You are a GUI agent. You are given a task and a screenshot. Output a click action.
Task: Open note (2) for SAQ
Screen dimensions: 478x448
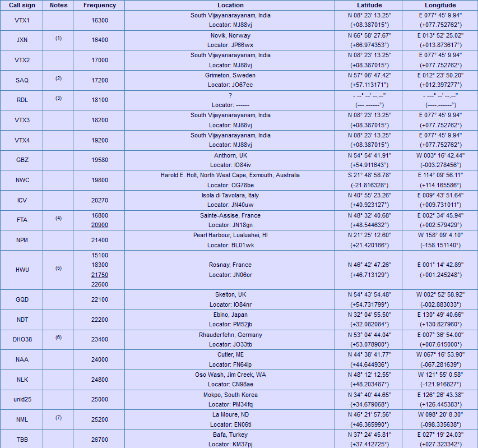tap(58, 78)
